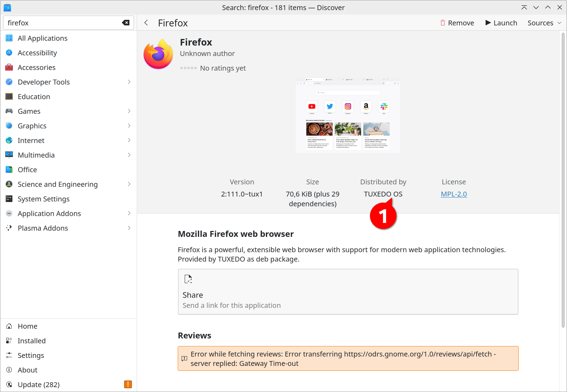Click the Plasma Addons icon

9,228
